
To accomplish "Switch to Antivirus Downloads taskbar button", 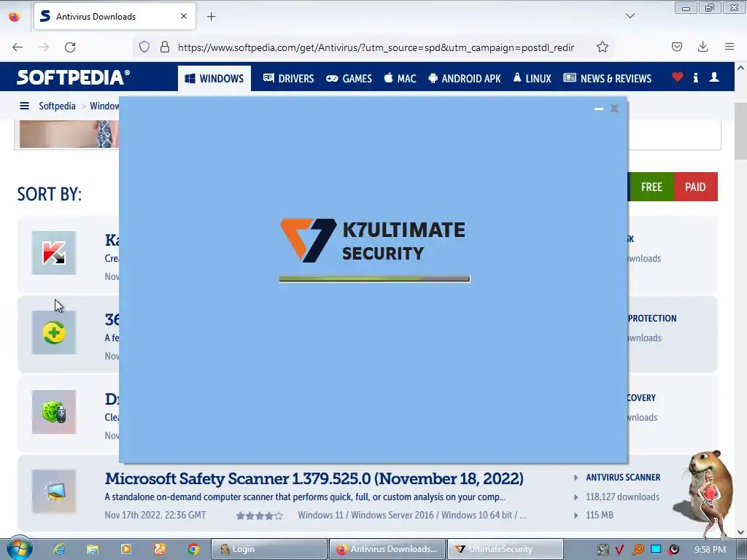I will tap(387, 549).
